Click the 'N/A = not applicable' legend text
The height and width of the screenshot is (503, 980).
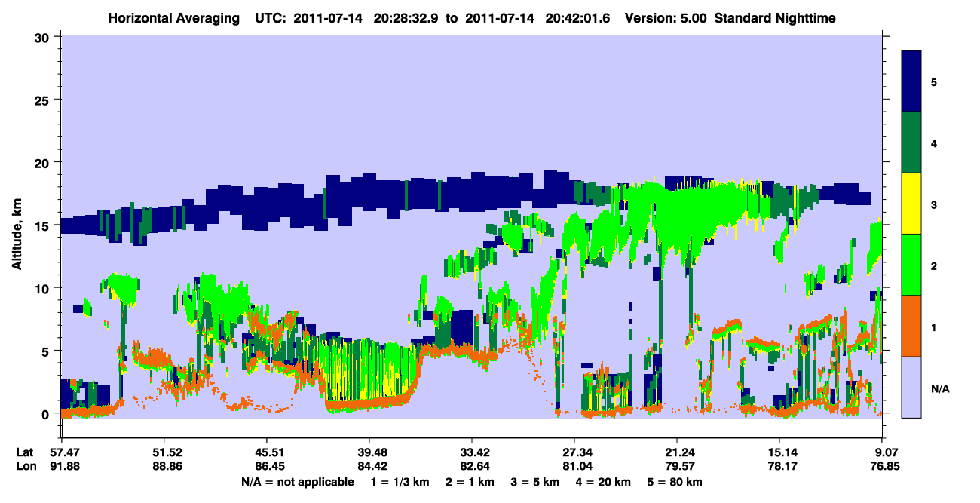pos(297,482)
